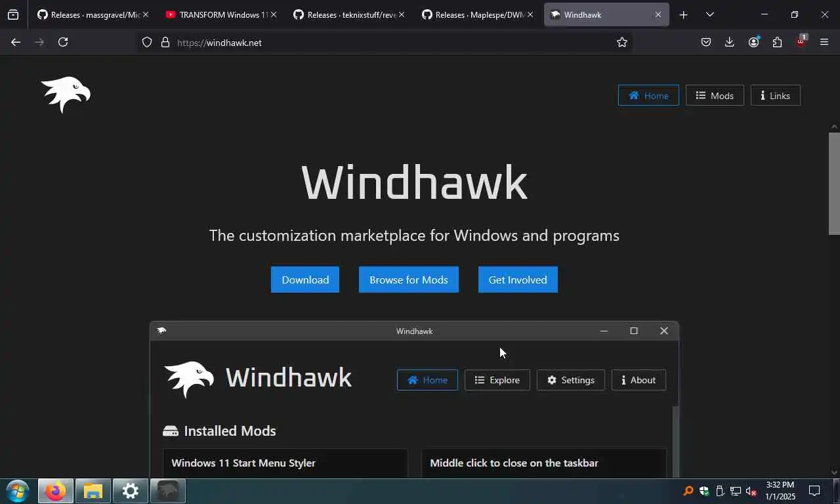Click the Windows 11 Start Menu Styler mod card

point(285,463)
